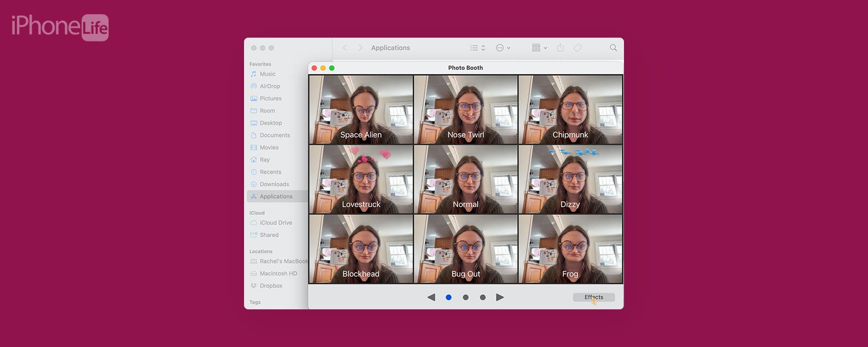Pick the Lovestruck effect thumbnail
868x347 pixels.
361,179
